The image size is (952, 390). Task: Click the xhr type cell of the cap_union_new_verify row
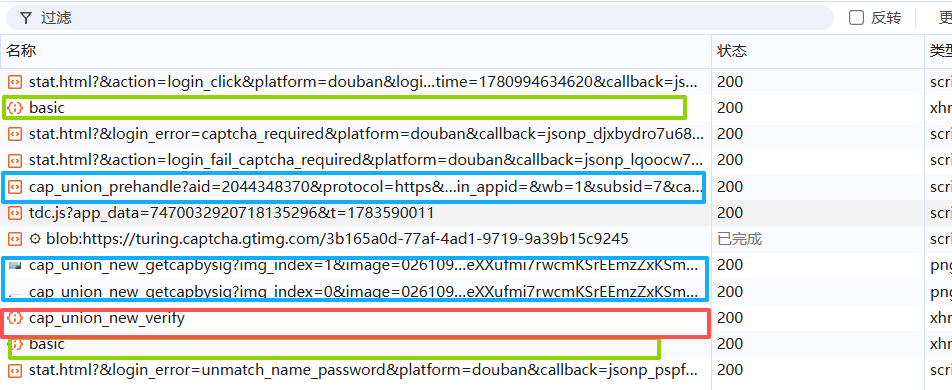[940, 318]
